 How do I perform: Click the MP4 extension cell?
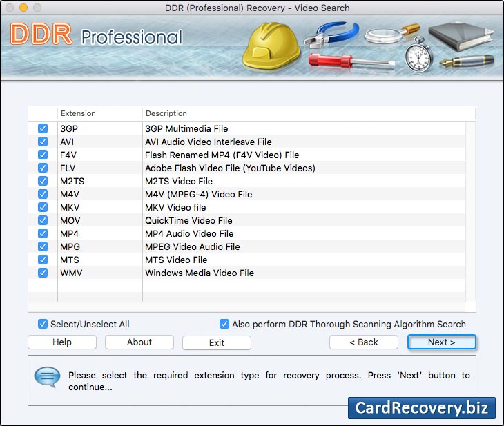coord(100,234)
